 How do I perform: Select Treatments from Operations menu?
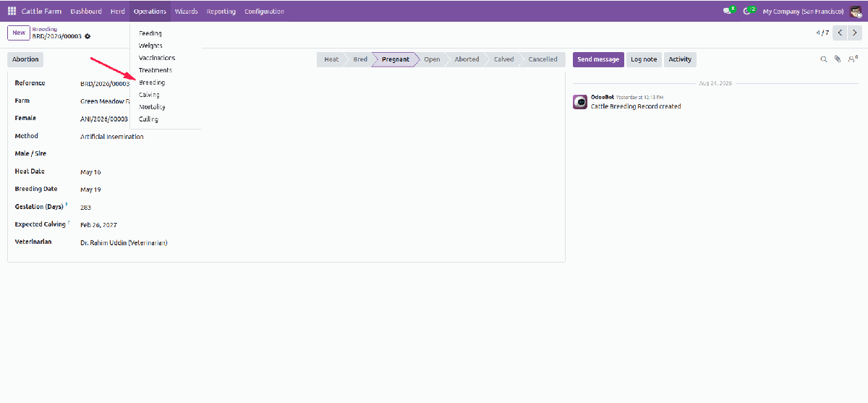point(165,70)
